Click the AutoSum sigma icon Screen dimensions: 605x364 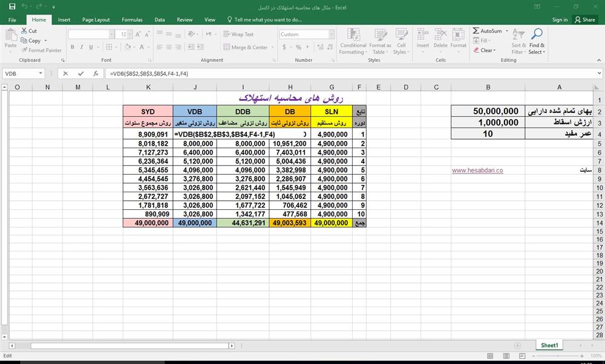click(476, 31)
